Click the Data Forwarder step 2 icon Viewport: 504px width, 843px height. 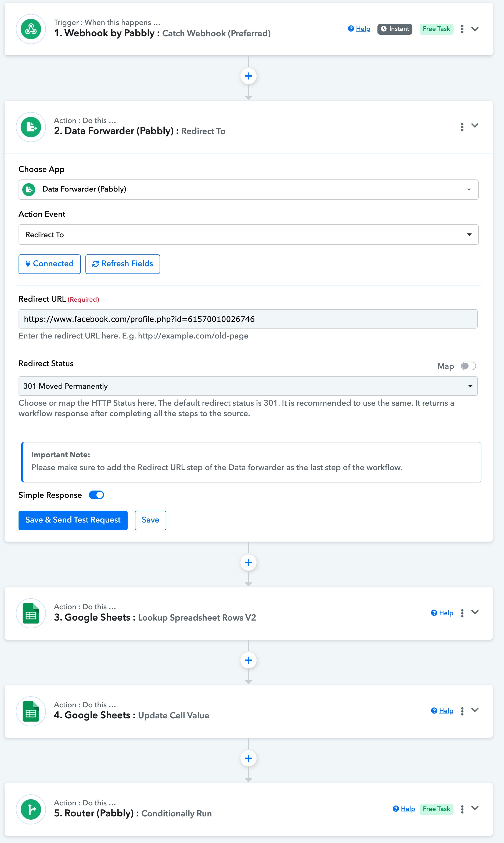[31, 127]
